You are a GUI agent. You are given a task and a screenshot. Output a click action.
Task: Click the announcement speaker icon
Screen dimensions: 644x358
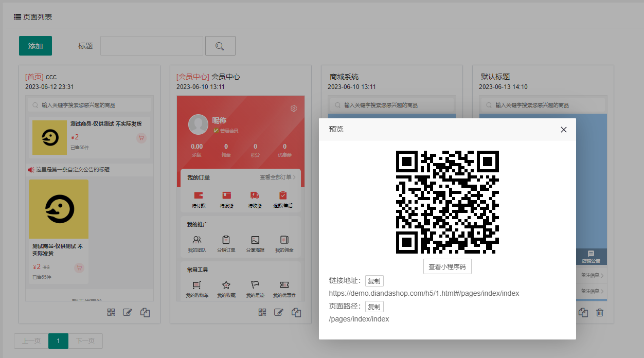(31, 169)
